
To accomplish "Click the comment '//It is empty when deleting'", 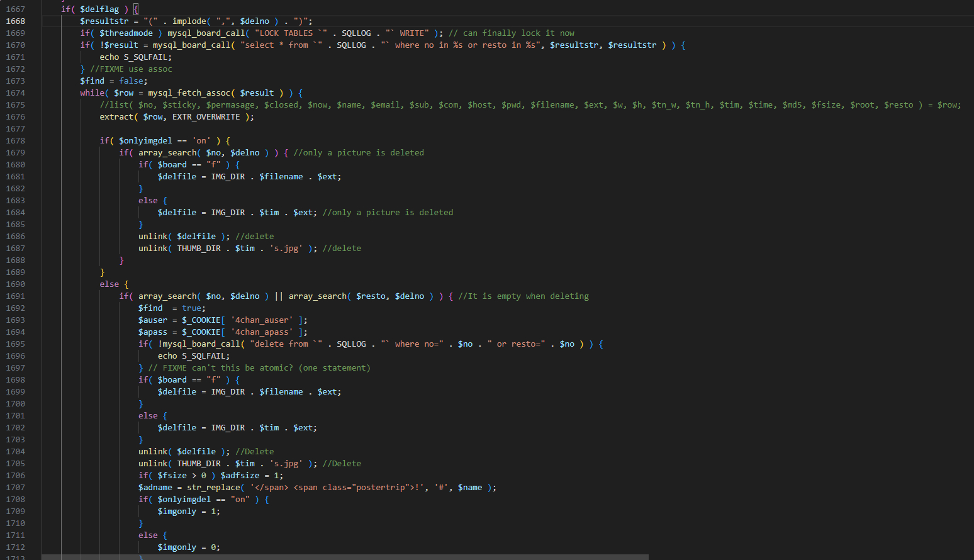I will pyautogui.click(x=524, y=296).
